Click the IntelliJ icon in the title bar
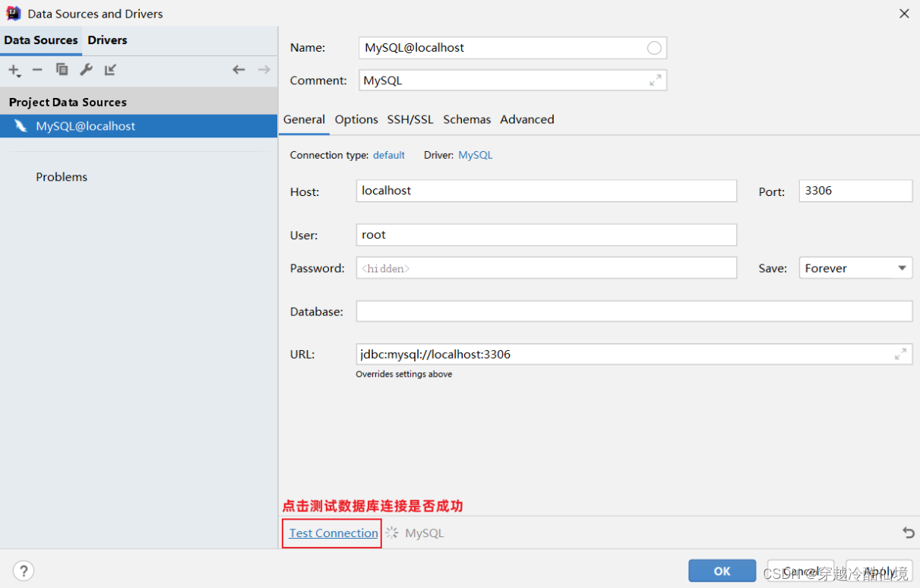920x588 pixels. pyautogui.click(x=14, y=13)
